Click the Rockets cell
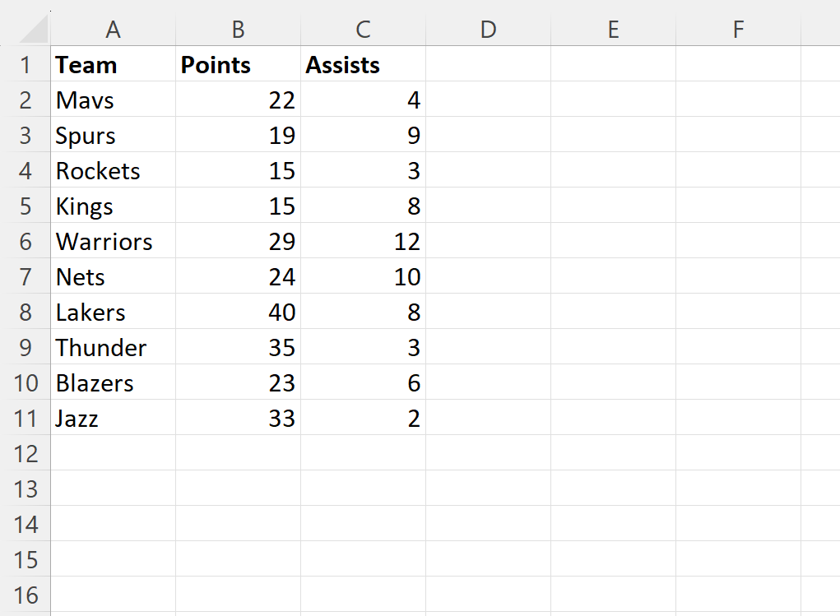 [x=113, y=171]
